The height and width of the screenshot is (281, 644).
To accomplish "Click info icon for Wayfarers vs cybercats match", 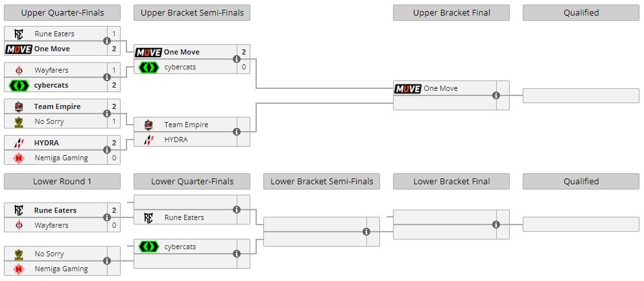I will [x=107, y=77].
